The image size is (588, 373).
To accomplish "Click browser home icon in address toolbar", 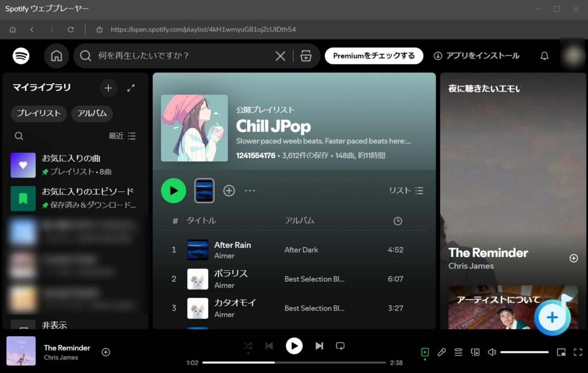I will click(13, 29).
